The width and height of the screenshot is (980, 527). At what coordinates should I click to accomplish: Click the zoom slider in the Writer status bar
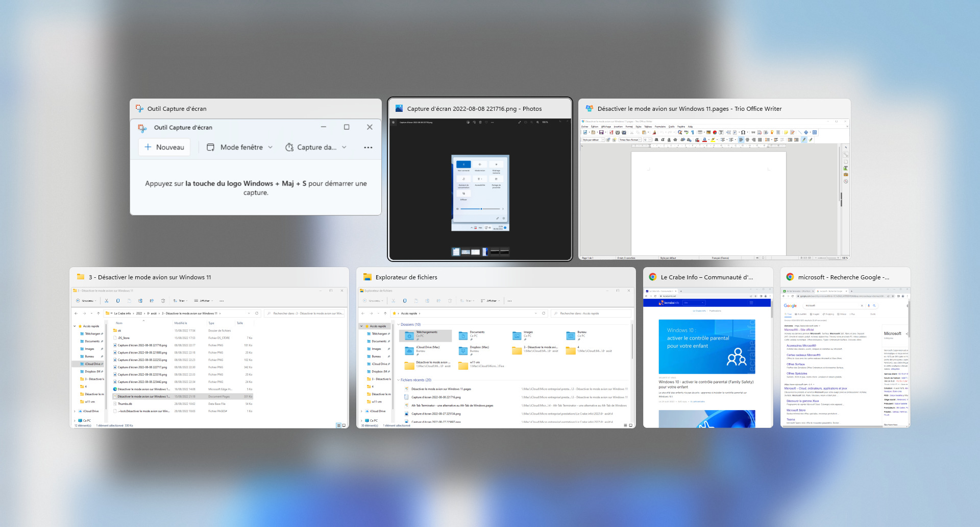click(827, 258)
